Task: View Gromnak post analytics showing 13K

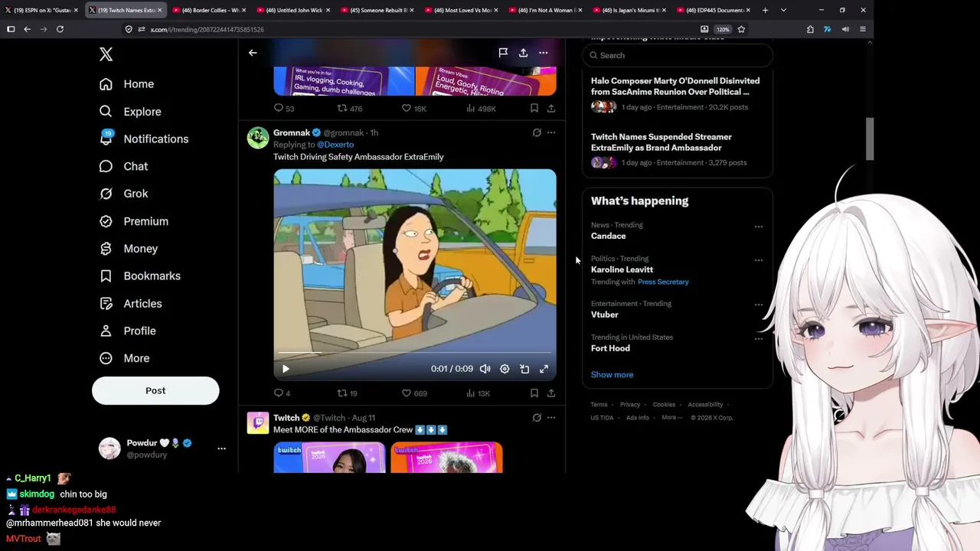Action: coord(478,393)
